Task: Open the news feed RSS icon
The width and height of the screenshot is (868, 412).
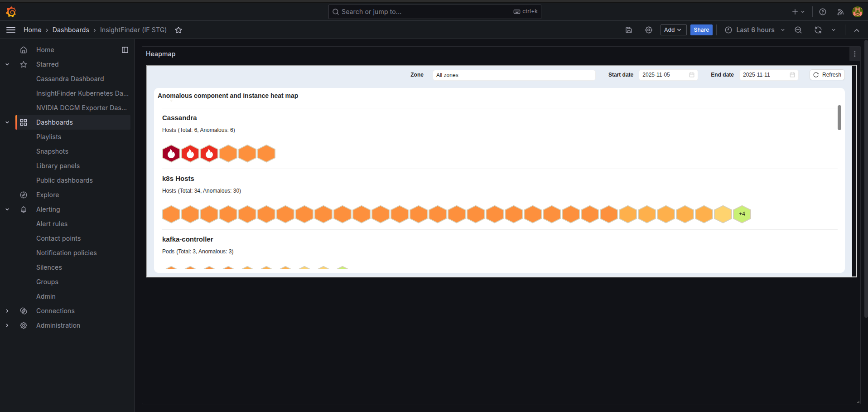Action: click(x=840, y=12)
